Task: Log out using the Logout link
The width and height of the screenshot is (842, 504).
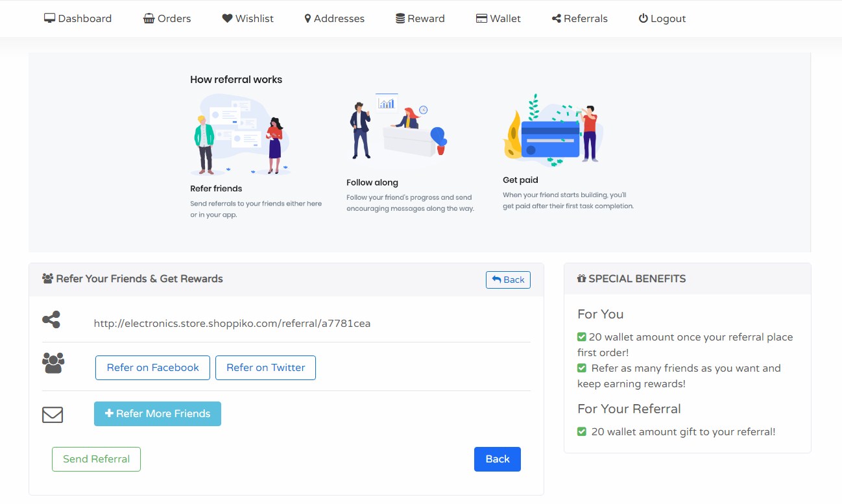Action: (662, 19)
